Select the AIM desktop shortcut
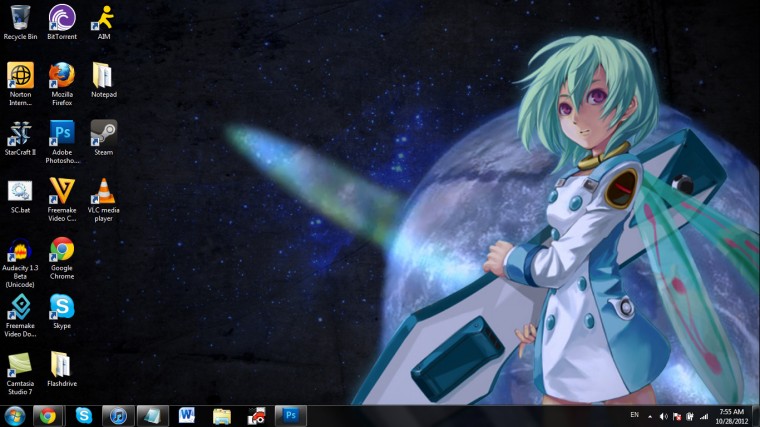Screen dimensions: 760x427 tap(104, 22)
